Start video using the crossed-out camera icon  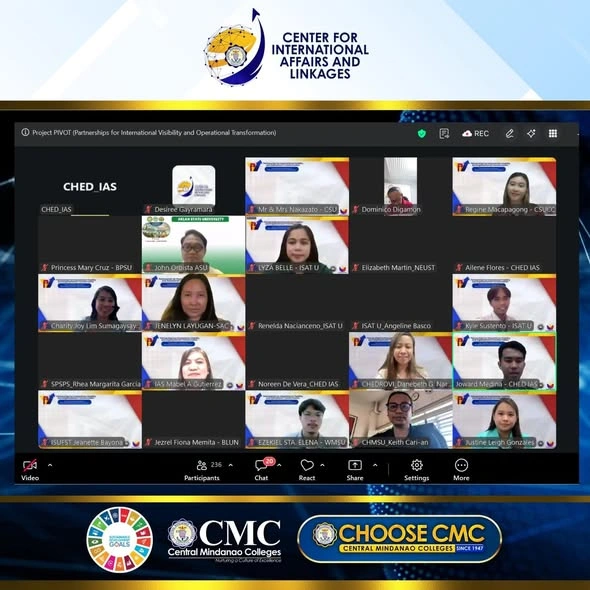coord(30,465)
